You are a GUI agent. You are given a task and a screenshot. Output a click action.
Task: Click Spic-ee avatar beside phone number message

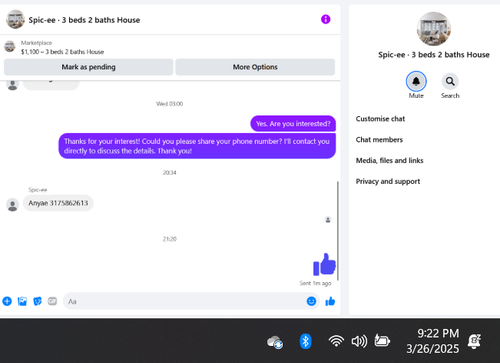[x=13, y=205]
